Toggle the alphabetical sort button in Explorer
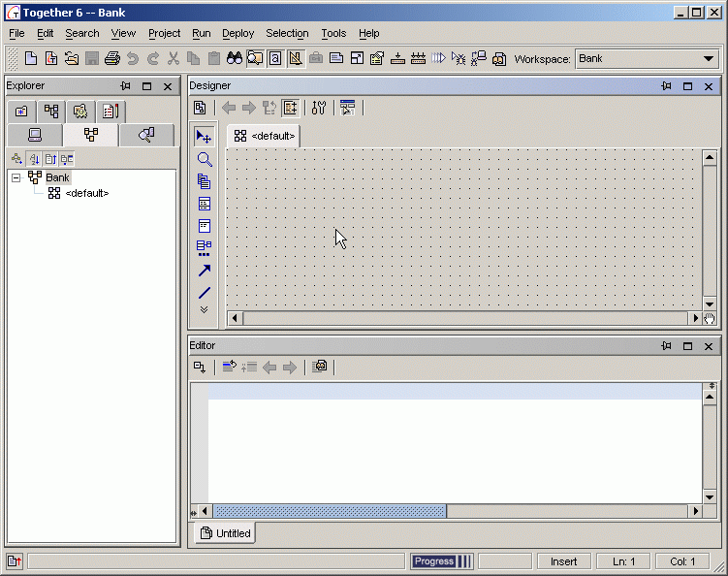 (x=33, y=159)
